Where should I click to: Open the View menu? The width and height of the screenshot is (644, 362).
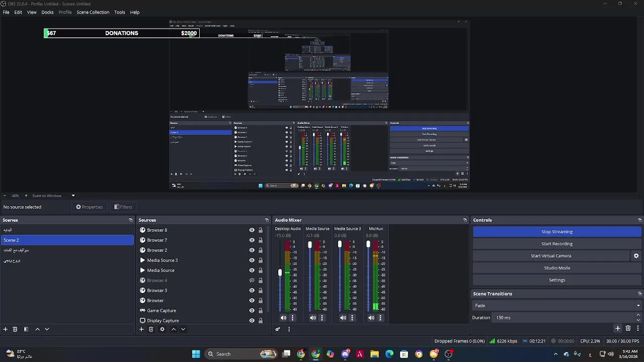32,12
